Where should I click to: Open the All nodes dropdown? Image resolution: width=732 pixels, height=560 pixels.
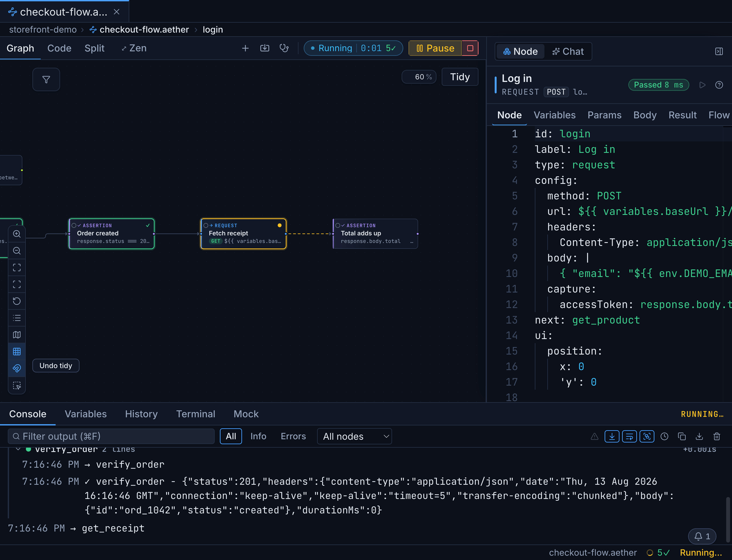(x=354, y=436)
